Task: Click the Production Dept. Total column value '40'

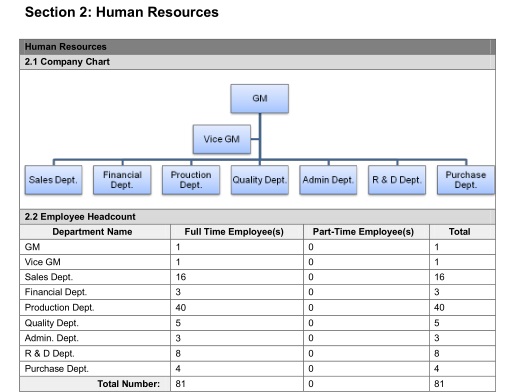Action: click(x=439, y=308)
